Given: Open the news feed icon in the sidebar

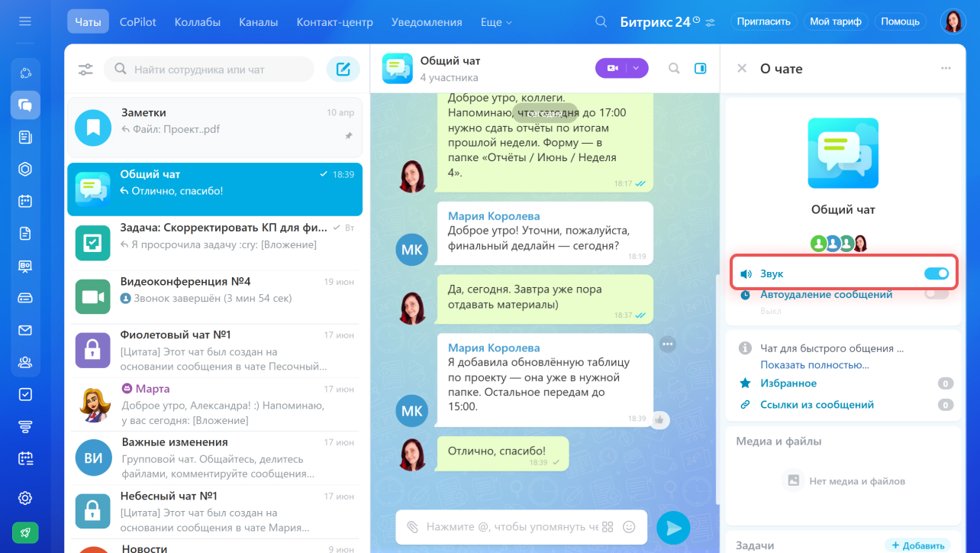Looking at the screenshot, I should pos(25,137).
